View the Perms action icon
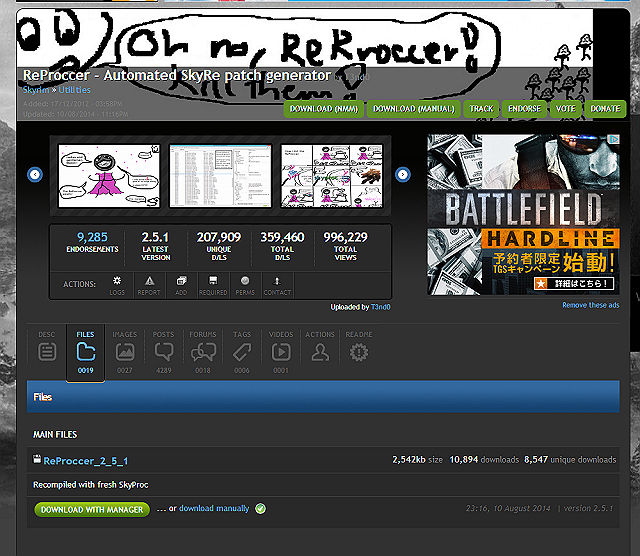 point(245,285)
